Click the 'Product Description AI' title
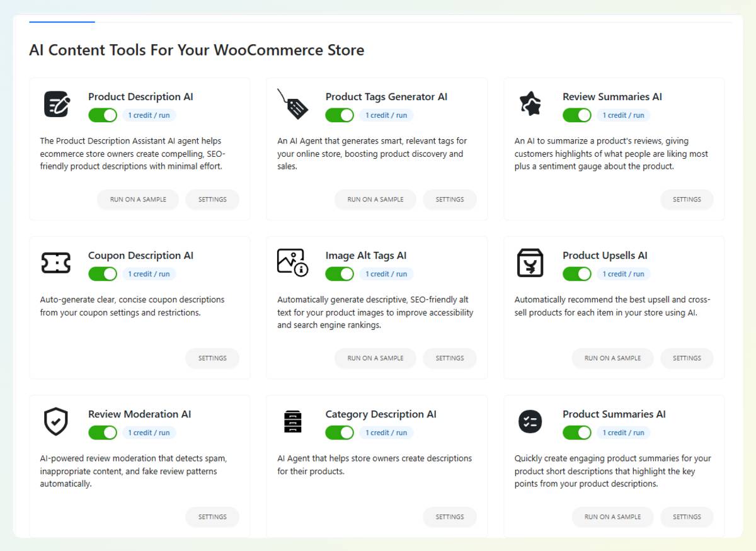This screenshot has width=756, height=551. coord(140,97)
